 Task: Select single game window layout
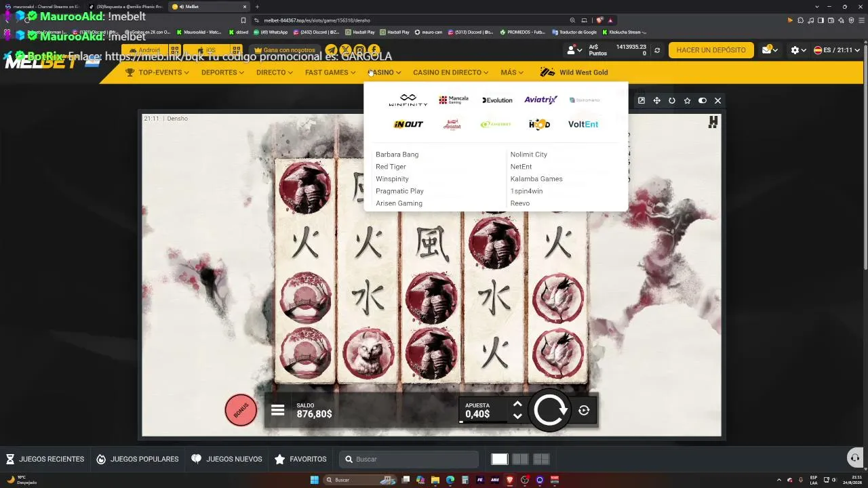(500, 459)
